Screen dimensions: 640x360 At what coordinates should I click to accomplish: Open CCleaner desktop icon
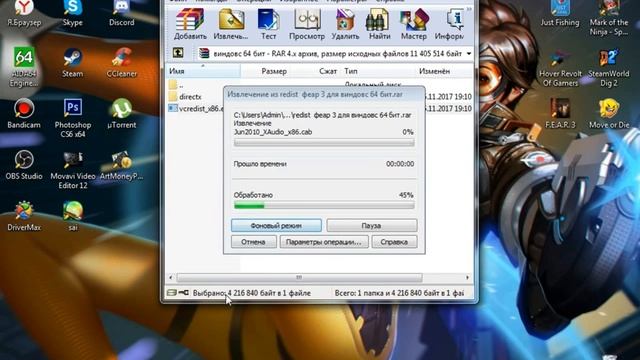[121, 62]
